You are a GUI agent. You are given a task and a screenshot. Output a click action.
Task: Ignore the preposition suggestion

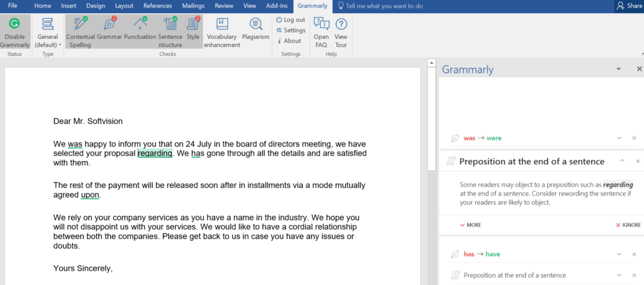point(628,225)
